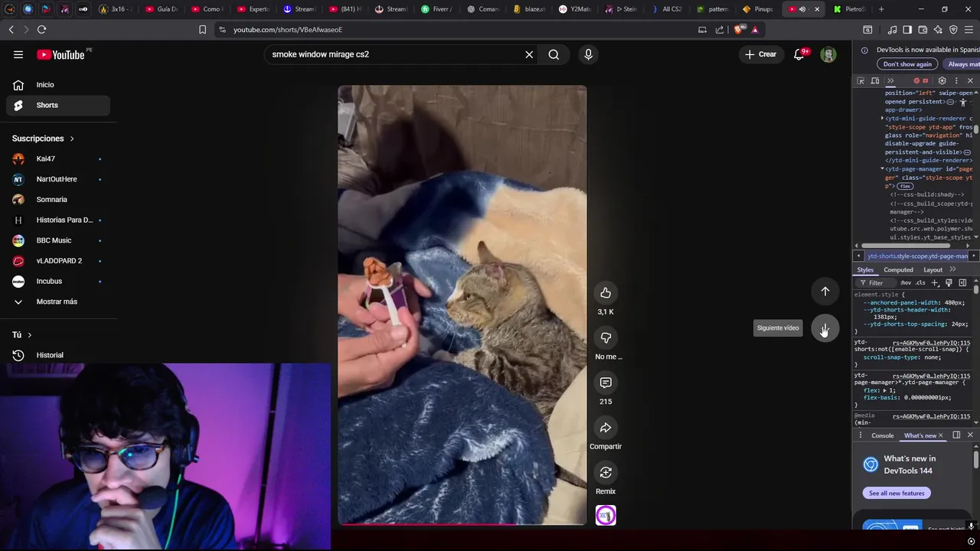Open BBC Music subscription

point(58,240)
